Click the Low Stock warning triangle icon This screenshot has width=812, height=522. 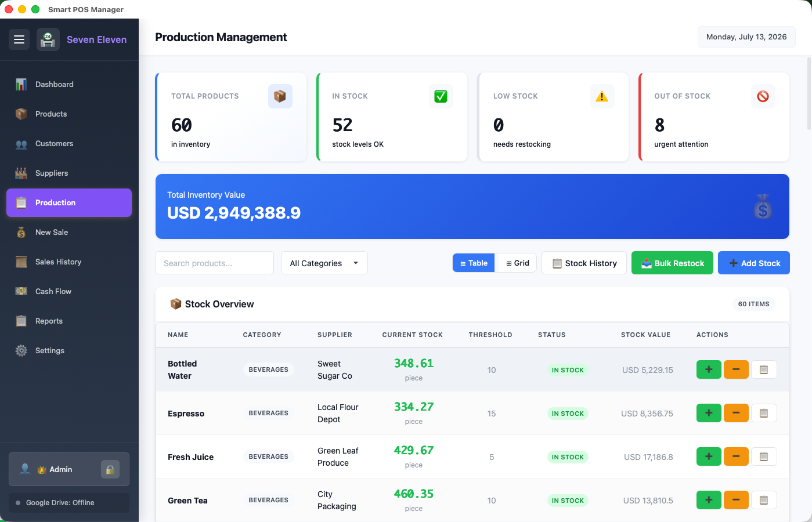[602, 96]
